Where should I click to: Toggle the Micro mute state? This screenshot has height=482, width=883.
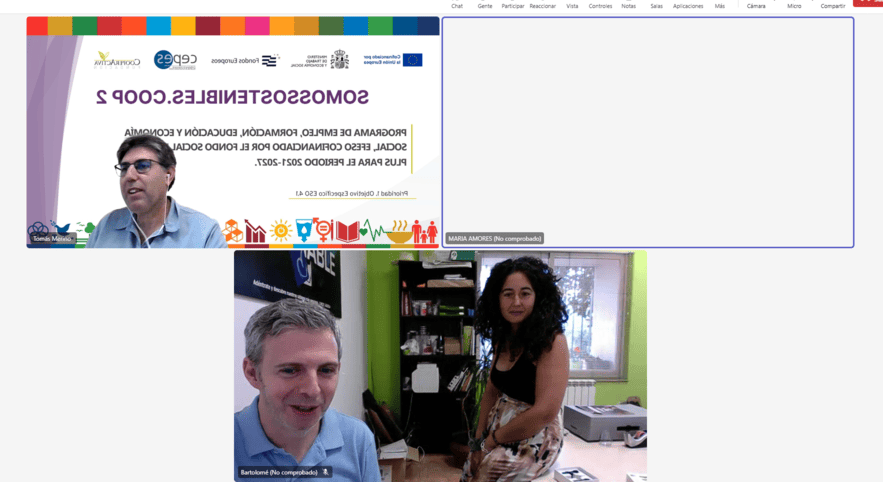794,5
